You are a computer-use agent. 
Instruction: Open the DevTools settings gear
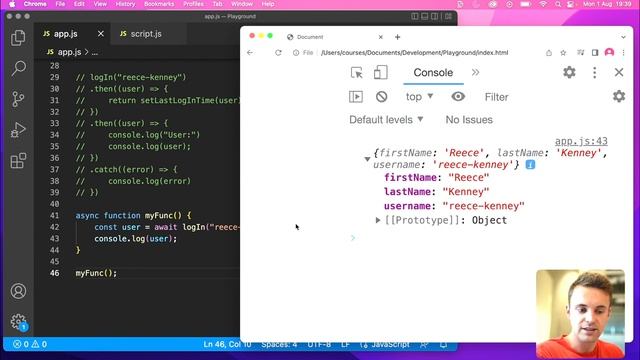569,72
